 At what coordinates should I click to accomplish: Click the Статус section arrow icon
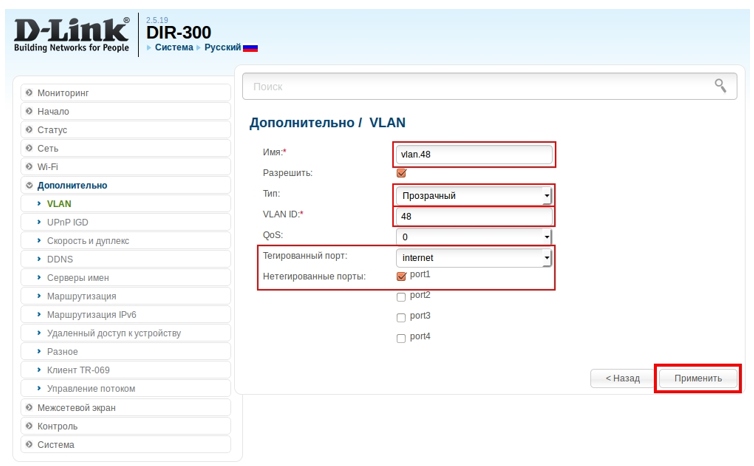[x=29, y=130]
